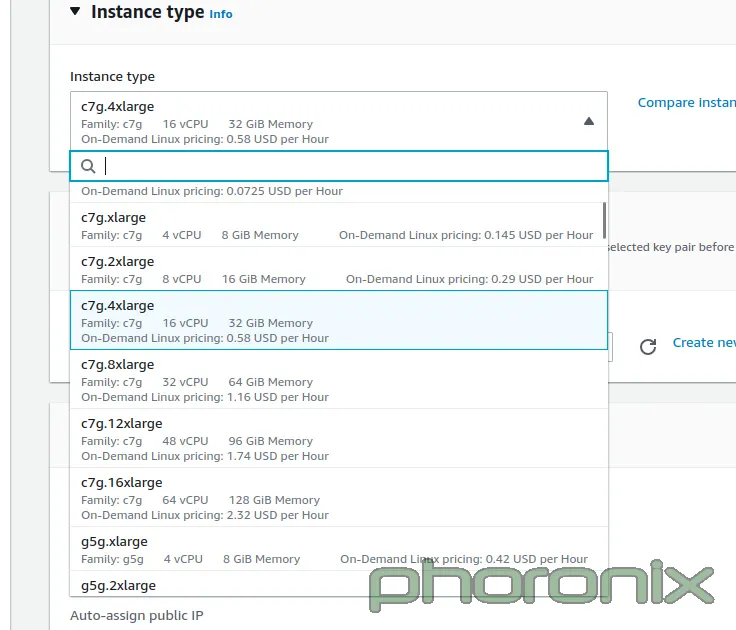736x630 pixels.
Task: Close the instance type dropdown with the up arrow
Action: tap(589, 121)
